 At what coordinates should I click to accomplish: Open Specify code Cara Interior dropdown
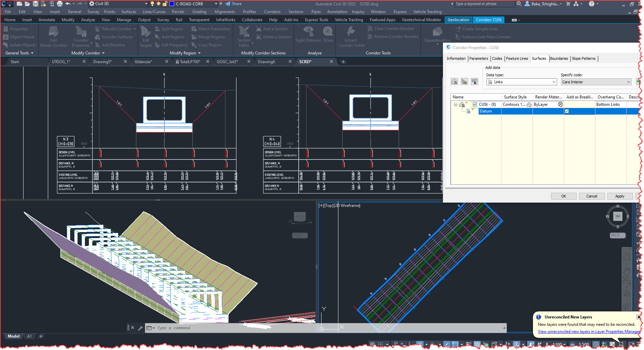point(596,82)
